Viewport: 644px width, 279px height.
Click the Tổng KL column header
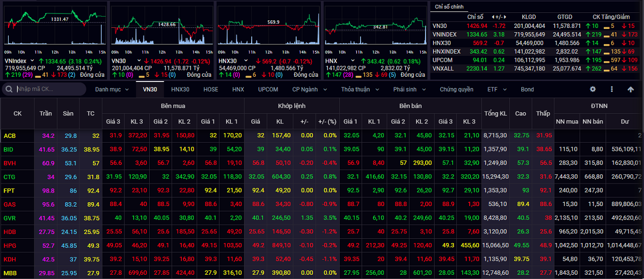[495, 113]
